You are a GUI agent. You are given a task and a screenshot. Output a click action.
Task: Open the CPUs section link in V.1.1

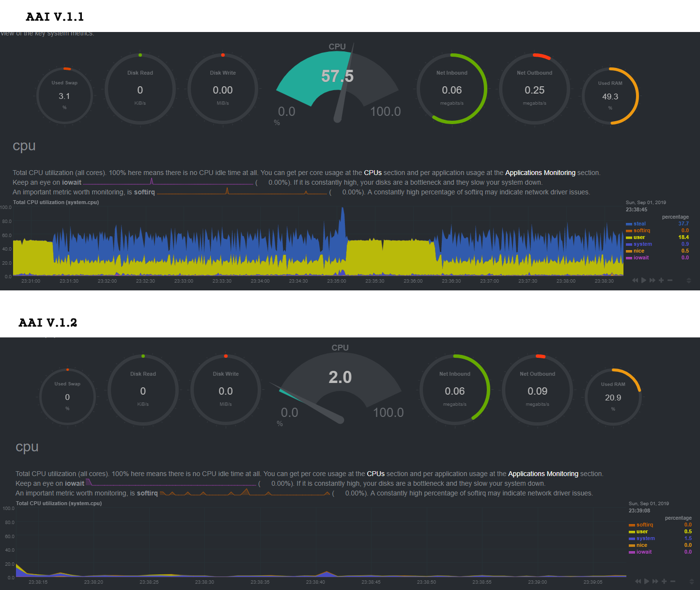(x=373, y=173)
